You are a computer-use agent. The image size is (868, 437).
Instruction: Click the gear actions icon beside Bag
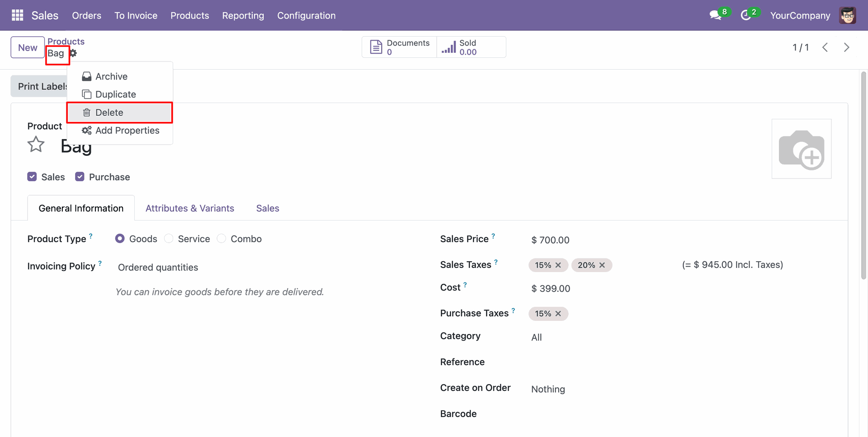click(x=73, y=53)
